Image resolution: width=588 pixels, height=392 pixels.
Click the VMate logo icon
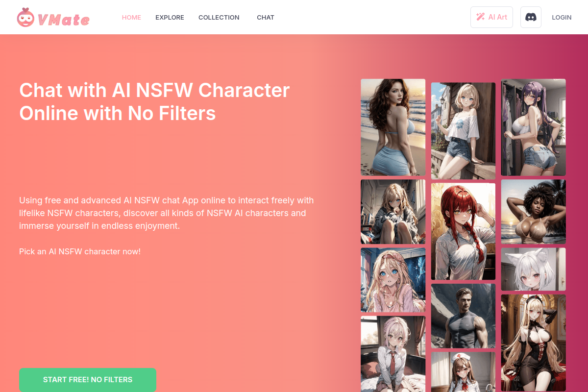[25, 18]
